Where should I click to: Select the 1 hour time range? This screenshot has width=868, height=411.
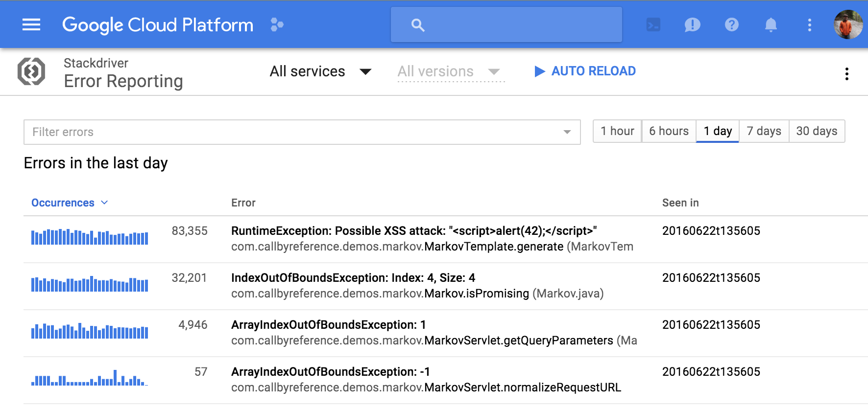coord(617,131)
